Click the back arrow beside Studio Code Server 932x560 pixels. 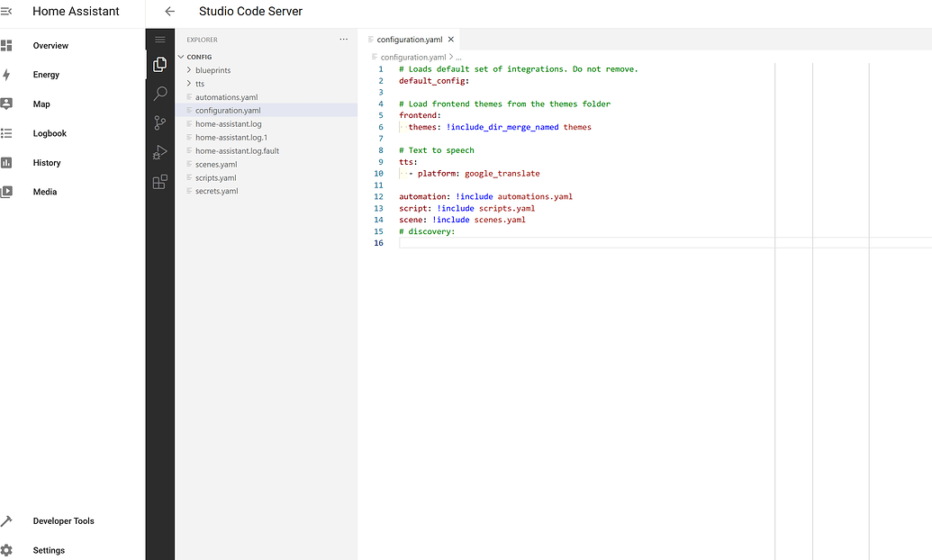tap(169, 12)
